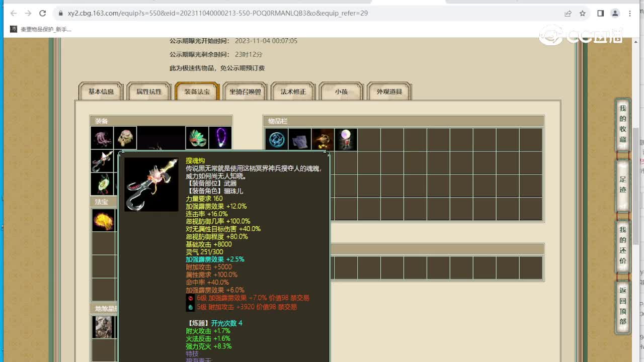Reload the current page

(x=43, y=13)
